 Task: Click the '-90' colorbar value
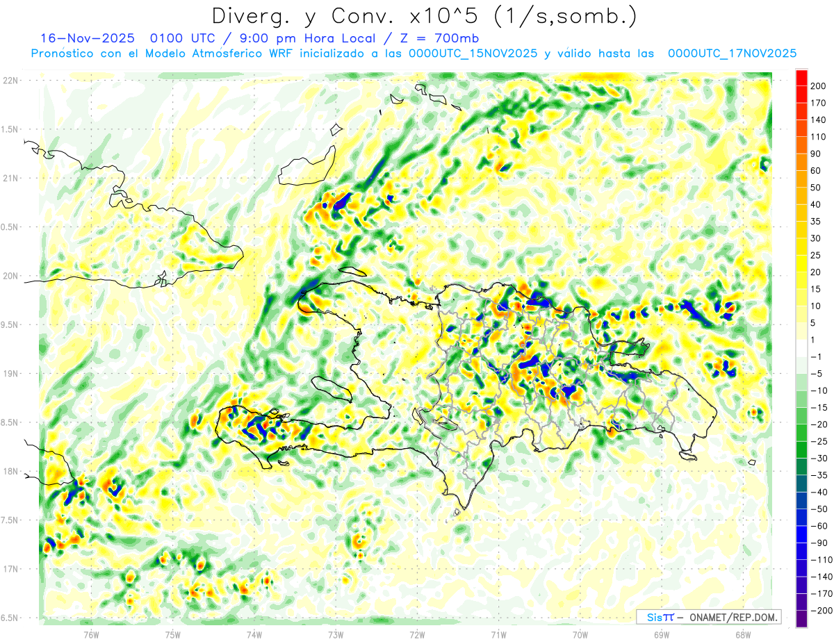point(819,543)
